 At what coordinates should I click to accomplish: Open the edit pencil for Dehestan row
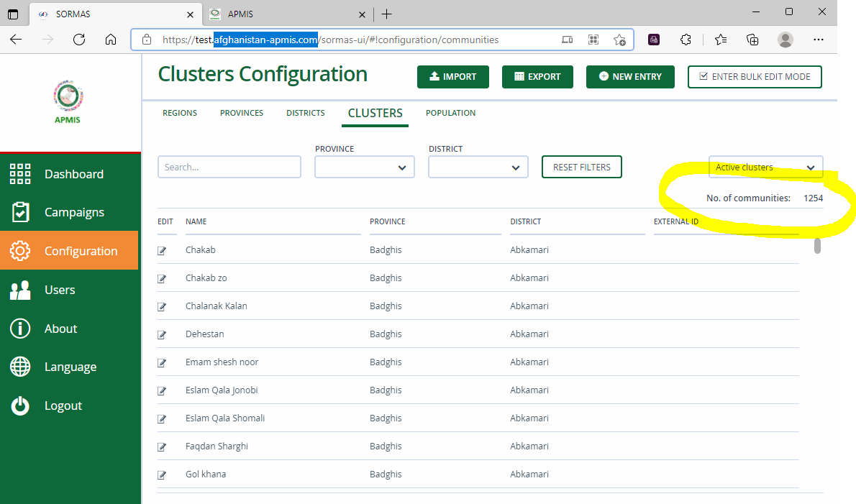click(162, 334)
